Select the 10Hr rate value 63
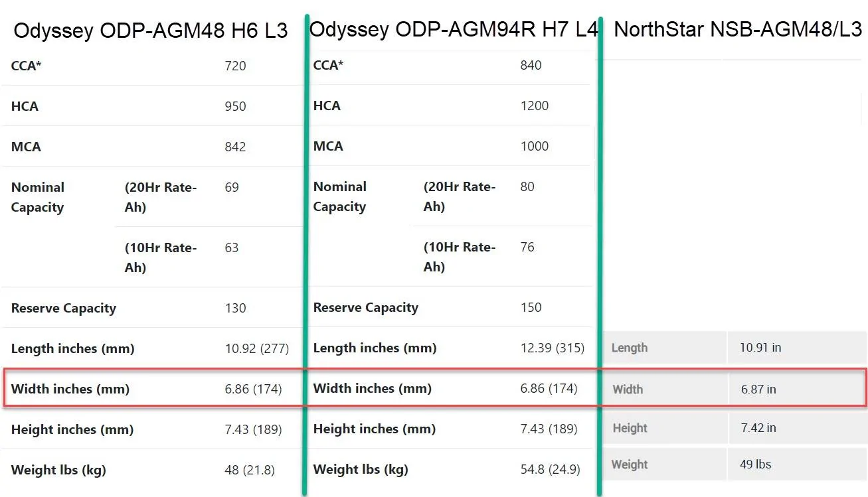Viewport: 868px width, 497px height. (x=232, y=248)
